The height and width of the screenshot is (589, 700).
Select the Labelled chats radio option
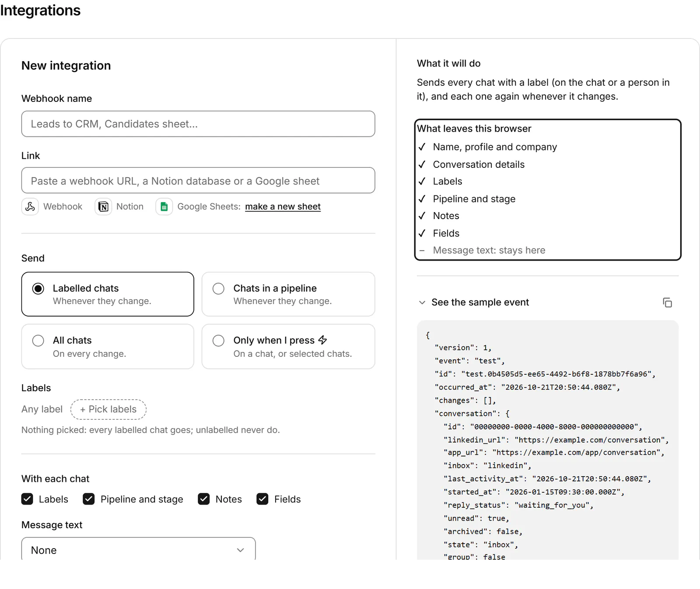(x=108, y=294)
